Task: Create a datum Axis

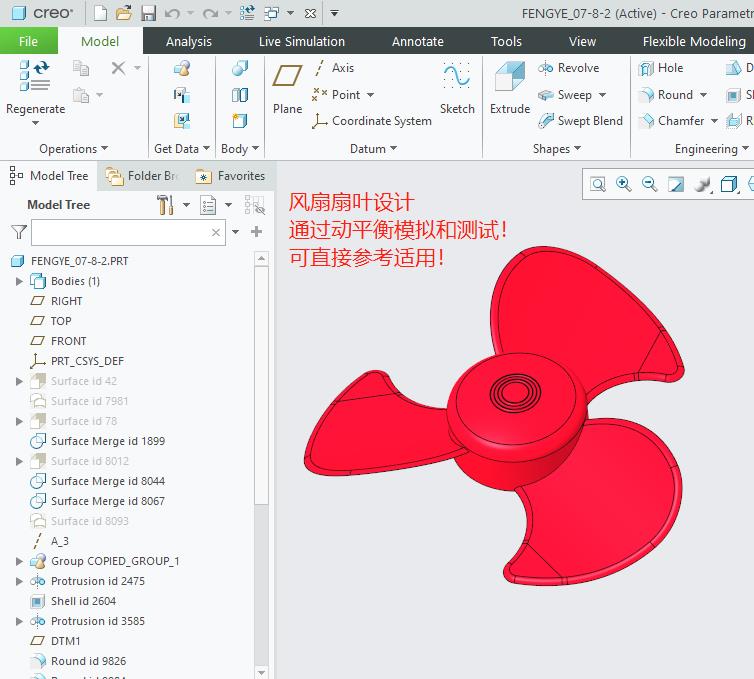Action: pos(333,68)
